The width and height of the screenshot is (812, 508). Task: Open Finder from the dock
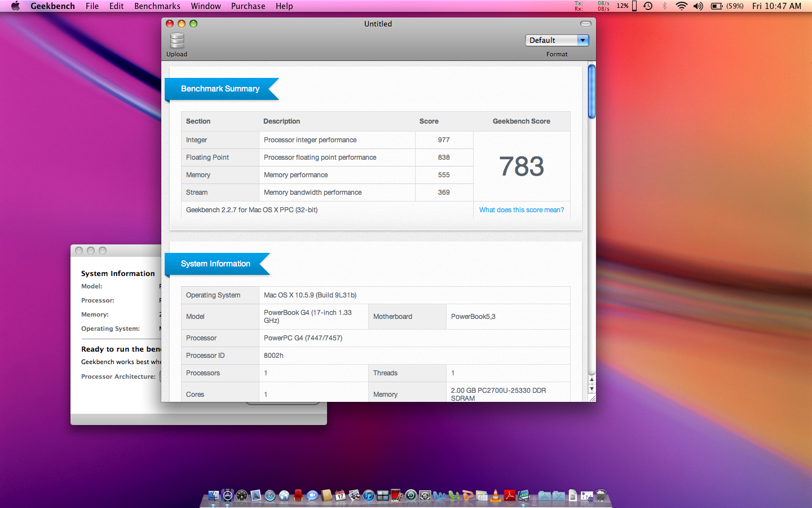pyautogui.click(x=214, y=496)
